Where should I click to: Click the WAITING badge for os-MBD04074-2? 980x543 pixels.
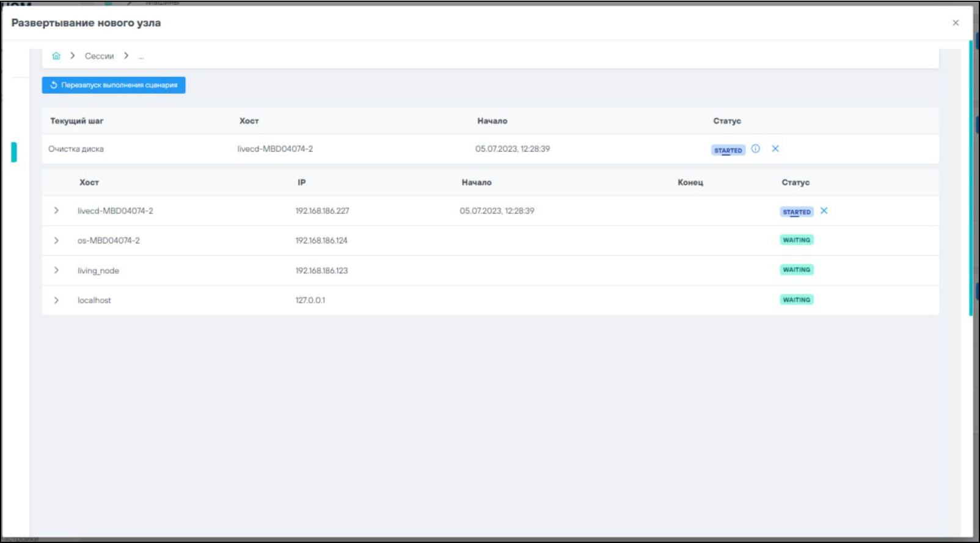click(797, 240)
